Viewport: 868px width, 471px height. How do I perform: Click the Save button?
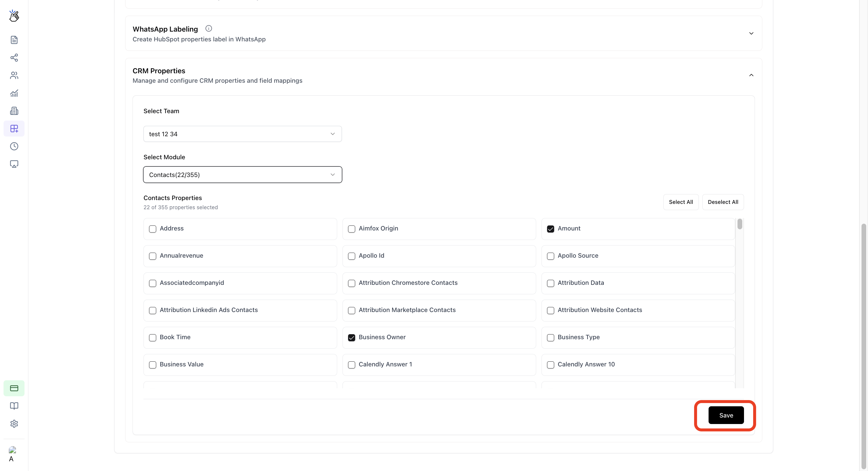[726, 415]
